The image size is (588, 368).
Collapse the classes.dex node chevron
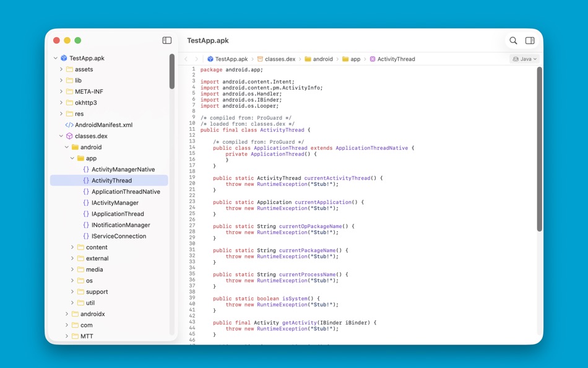click(61, 136)
